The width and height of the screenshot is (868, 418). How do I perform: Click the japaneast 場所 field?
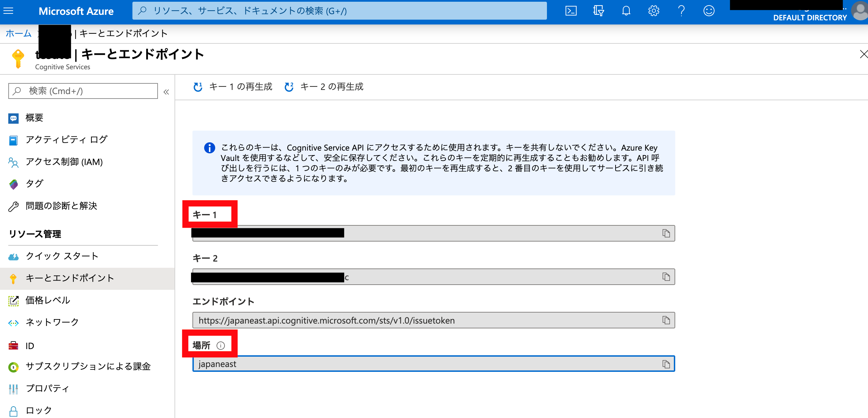[x=433, y=364]
